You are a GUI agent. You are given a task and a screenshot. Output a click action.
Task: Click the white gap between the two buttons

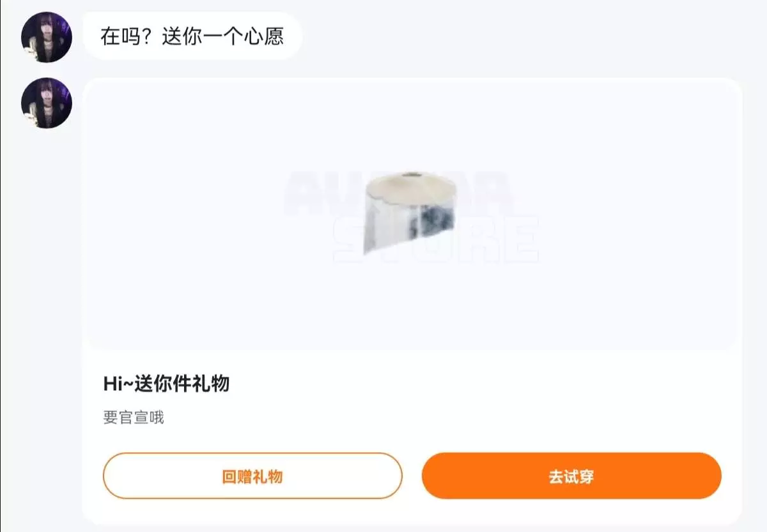(412, 476)
